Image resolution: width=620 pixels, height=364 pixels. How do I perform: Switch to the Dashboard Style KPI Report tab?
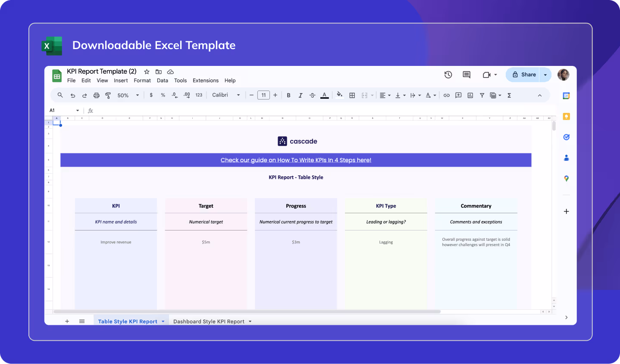[x=209, y=321]
